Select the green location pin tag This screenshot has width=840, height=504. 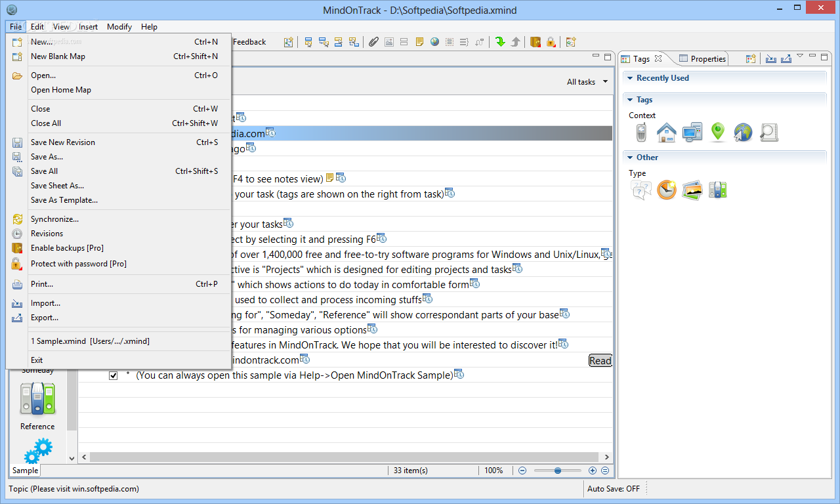click(718, 133)
